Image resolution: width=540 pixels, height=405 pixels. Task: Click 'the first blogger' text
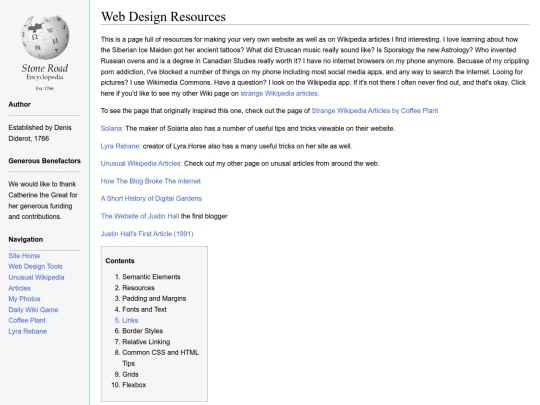[x=204, y=216]
